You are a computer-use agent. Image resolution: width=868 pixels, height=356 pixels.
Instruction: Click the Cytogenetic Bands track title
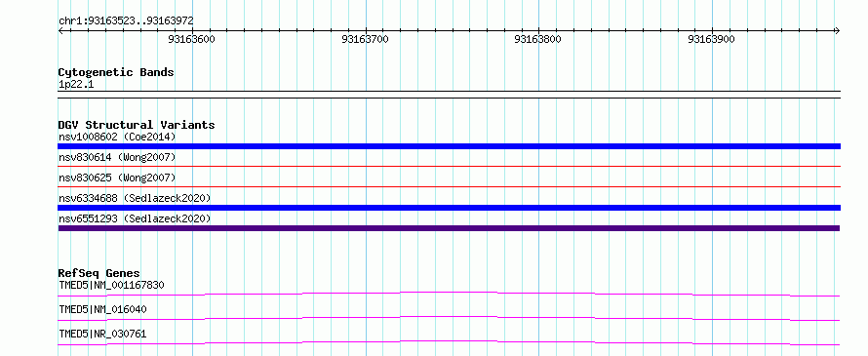[x=116, y=72]
